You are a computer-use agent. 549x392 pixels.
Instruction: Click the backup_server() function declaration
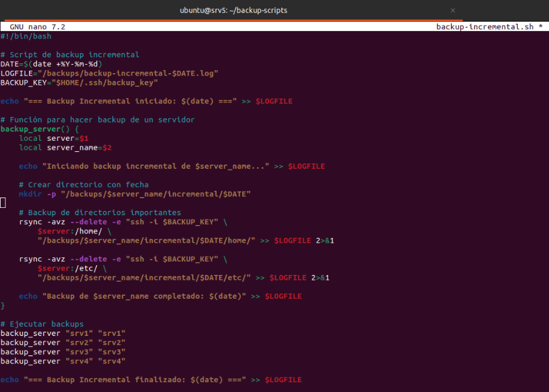point(40,129)
